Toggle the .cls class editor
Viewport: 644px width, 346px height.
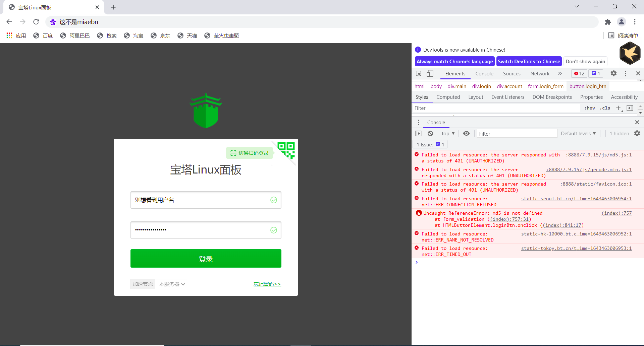point(605,108)
